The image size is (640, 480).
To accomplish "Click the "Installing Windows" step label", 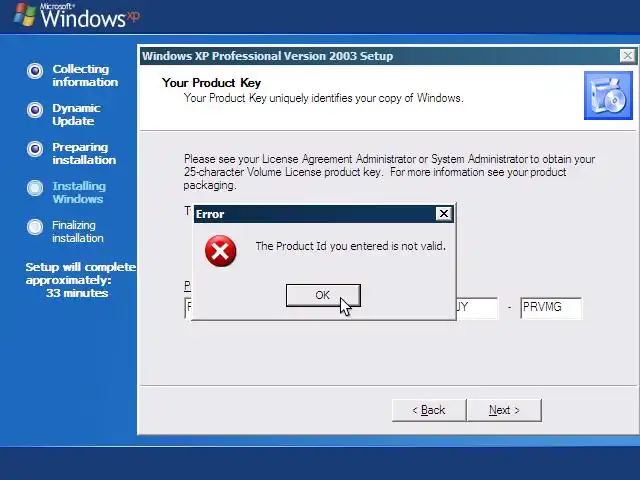I will [x=79, y=192].
